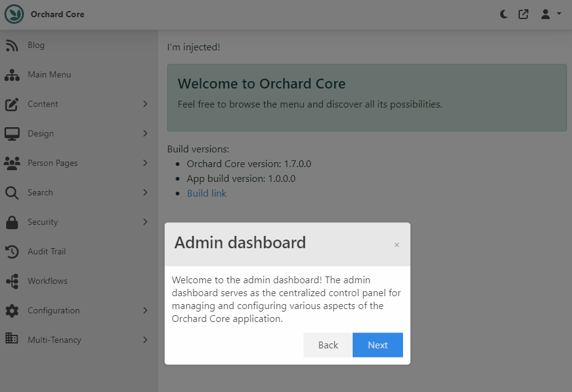Click the Build versions: label
This screenshot has height=392, width=572.
[x=198, y=149]
